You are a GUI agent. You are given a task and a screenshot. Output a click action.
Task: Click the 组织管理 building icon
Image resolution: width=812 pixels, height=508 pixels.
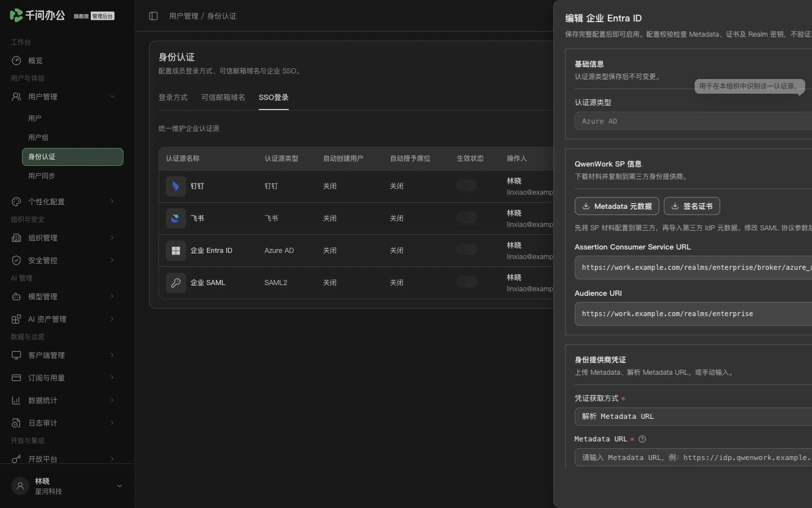[x=16, y=238]
